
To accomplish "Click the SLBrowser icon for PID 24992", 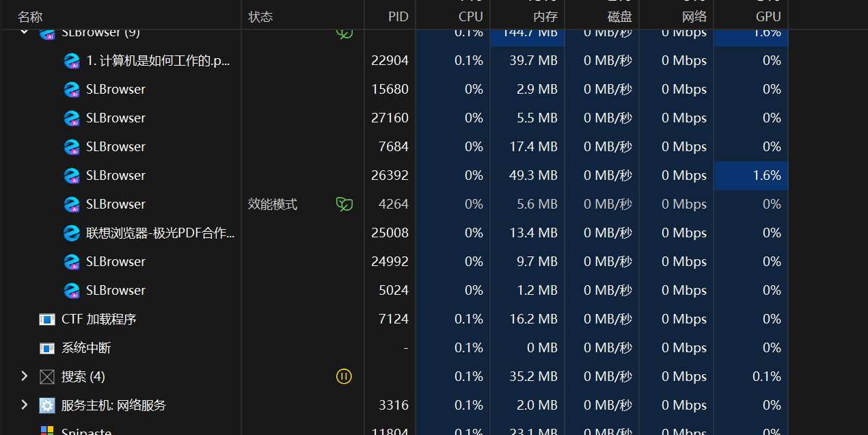I will [x=72, y=262].
